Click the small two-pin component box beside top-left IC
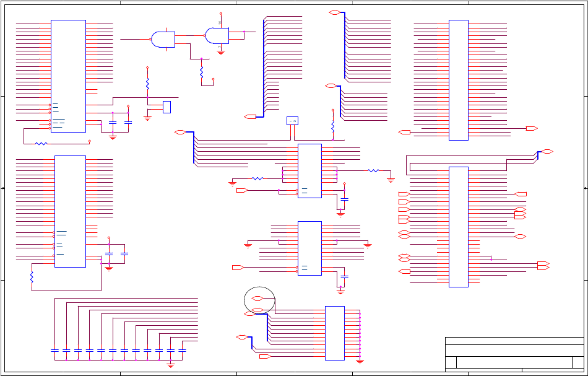588x376 pixels. pyautogui.click(x=167, y=107)
